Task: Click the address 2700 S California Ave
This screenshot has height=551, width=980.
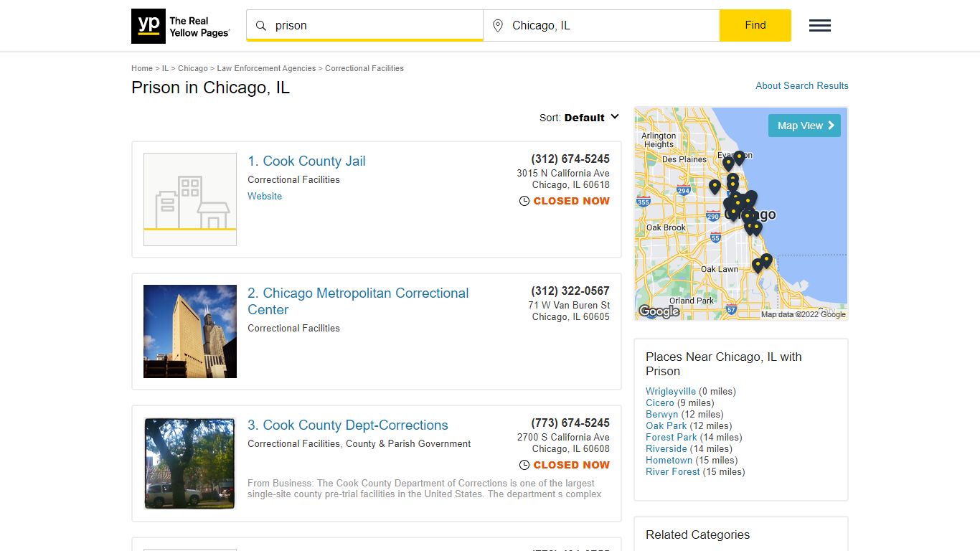Action: click(x=563, y=437)
